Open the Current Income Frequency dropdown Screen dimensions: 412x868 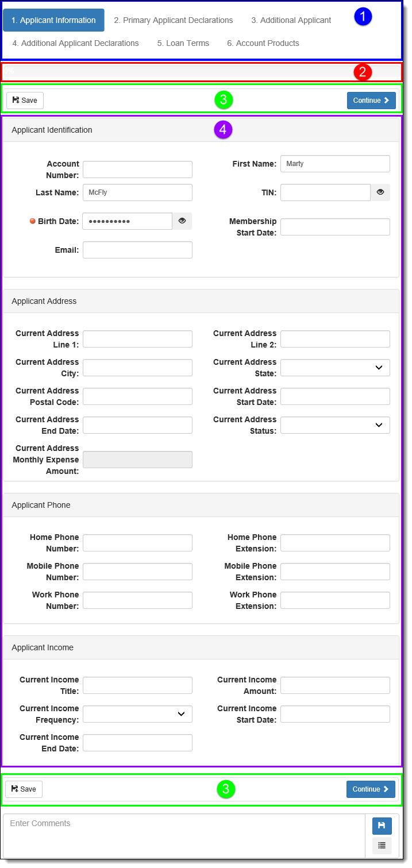pyautogui.click(x=137, y=714)
